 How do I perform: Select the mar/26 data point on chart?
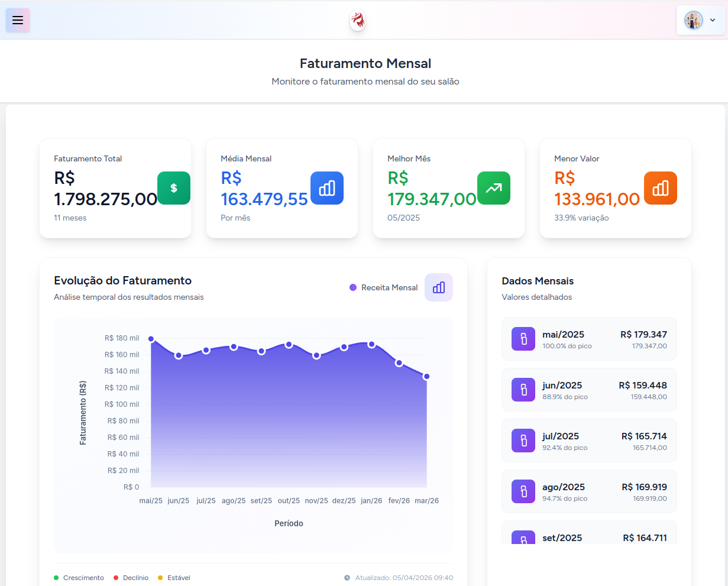[426, 376]
